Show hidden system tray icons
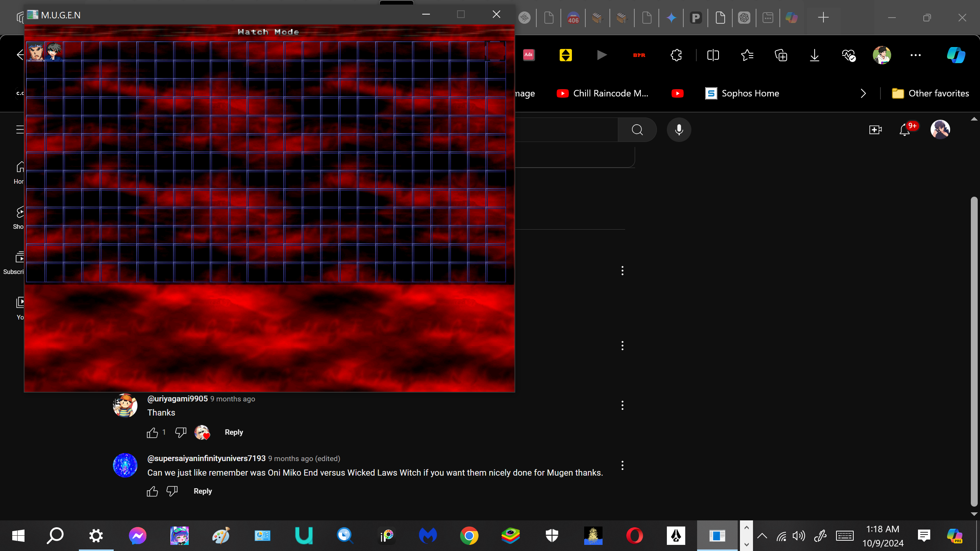 [x=762, y=536]
